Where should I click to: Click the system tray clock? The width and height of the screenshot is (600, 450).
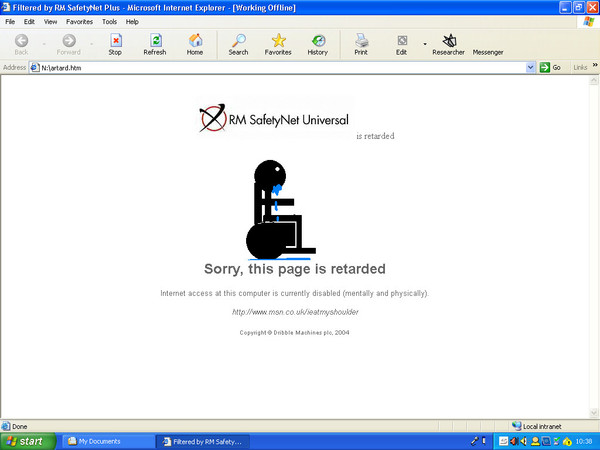pos(584,442)
